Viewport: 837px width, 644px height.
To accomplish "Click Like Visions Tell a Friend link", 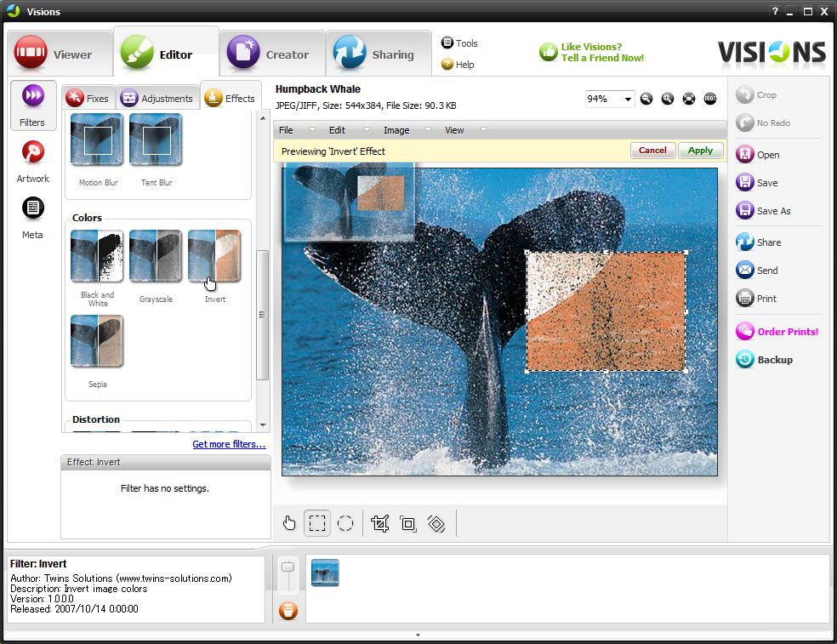I will coord(591,53).
